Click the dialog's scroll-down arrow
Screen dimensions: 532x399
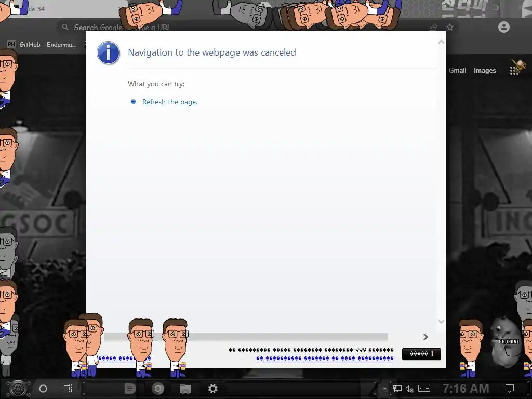[441, 321]
